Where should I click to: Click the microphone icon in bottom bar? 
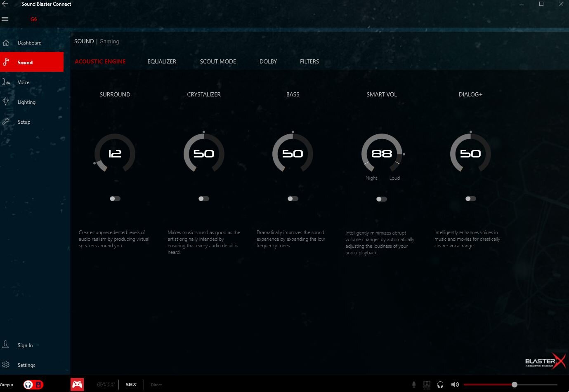click(x=414, y=385)
